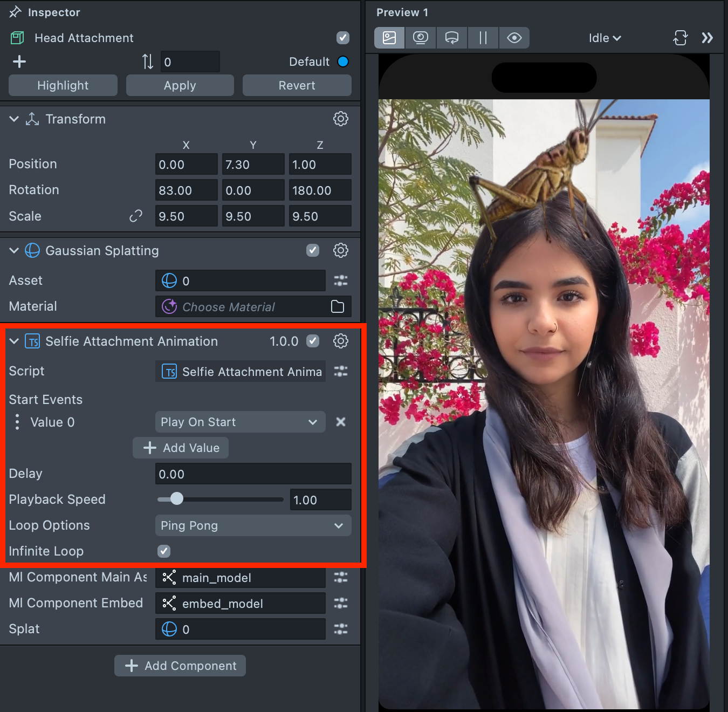Toggle the Gaussian Splatting component checkbox
Screen dimensions: 728x712
pos(313,250)
